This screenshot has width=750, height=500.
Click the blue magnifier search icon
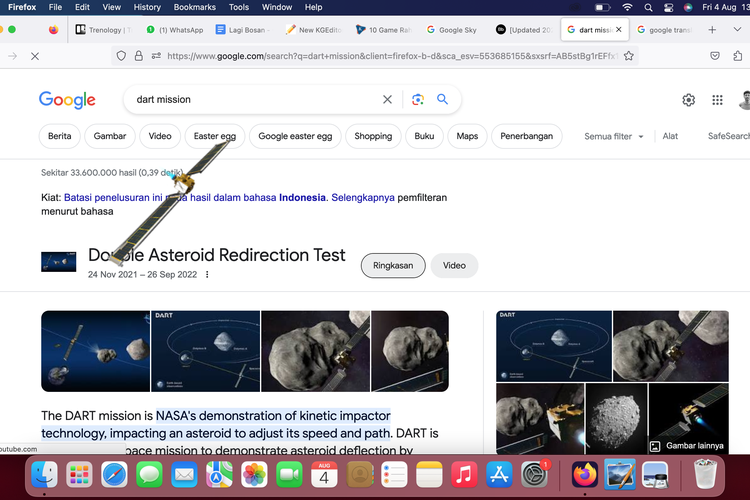[x=442, y=100]
